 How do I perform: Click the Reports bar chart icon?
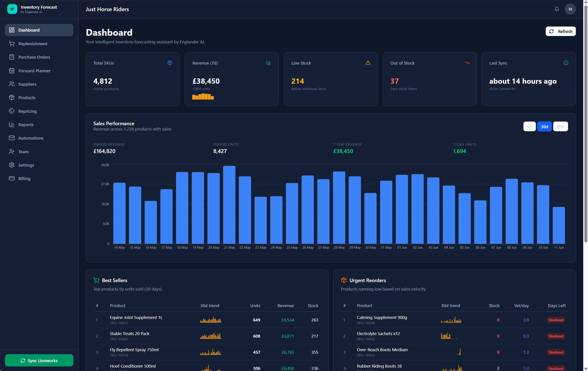[12, 125]
